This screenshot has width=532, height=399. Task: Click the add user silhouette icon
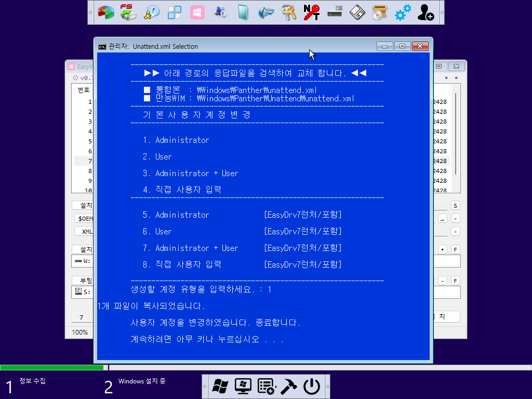pos(425,12)
